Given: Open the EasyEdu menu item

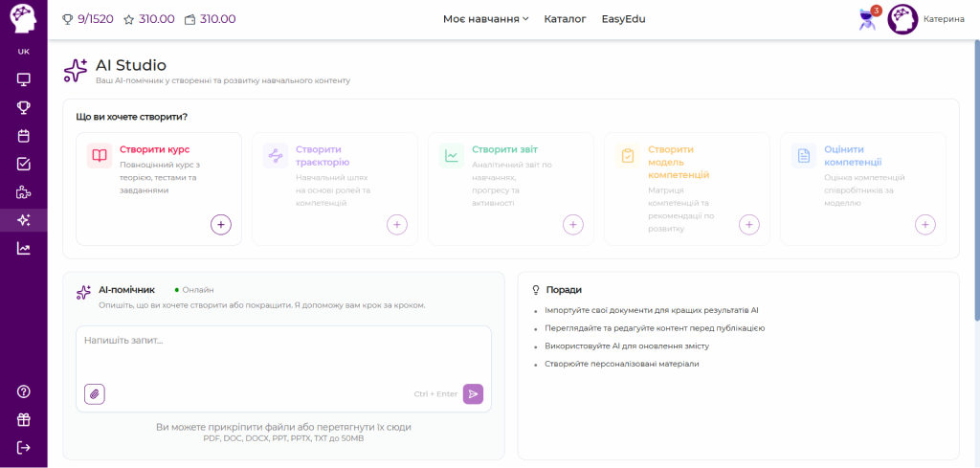Looking at the screenshot, I should coord(623,19).
